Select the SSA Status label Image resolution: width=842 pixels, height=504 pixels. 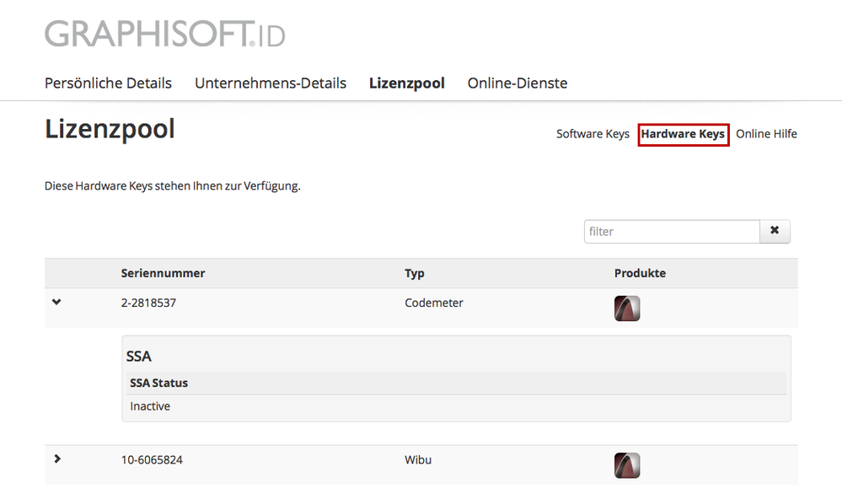[158, 383]
